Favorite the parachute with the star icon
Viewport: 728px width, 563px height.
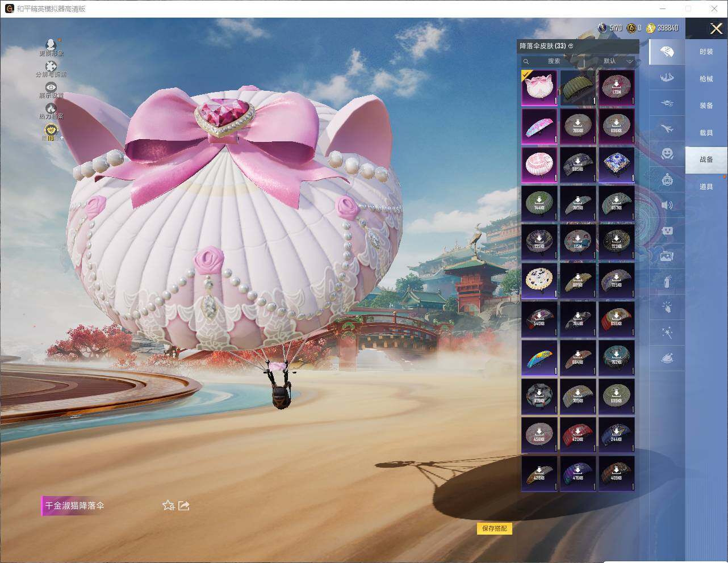[x=168, y=505]
